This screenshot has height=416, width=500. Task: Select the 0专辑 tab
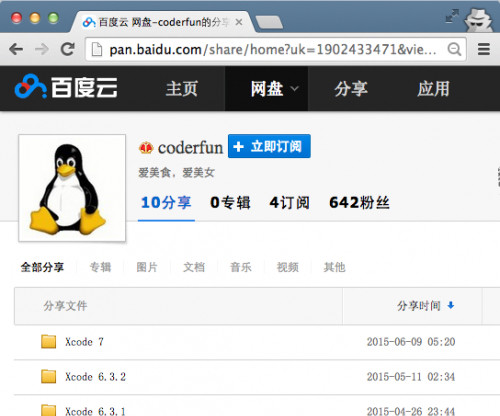click(230, 203)
